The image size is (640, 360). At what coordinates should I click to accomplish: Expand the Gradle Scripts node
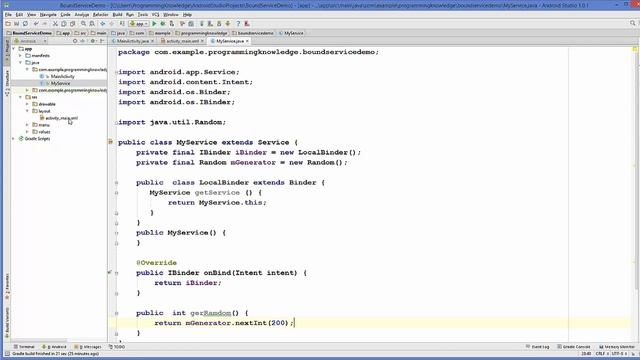click(x=13, y=139)
